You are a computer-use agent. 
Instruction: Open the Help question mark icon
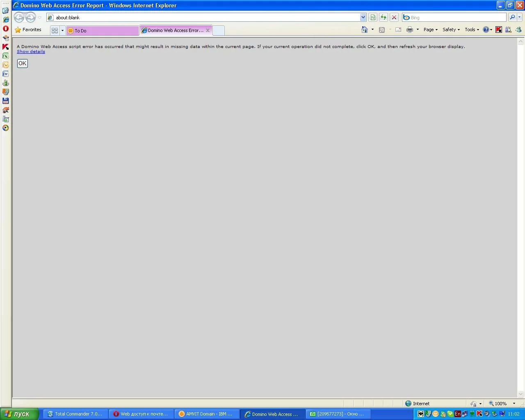[486, 30]
